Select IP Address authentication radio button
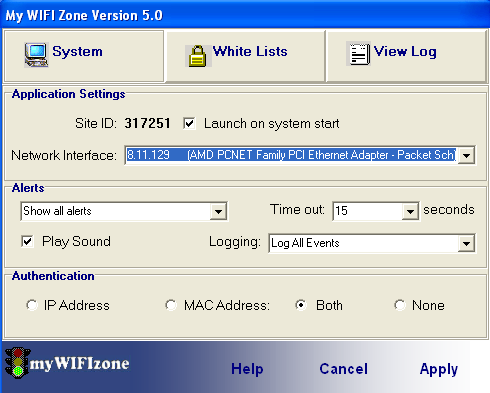 point(32,305)
